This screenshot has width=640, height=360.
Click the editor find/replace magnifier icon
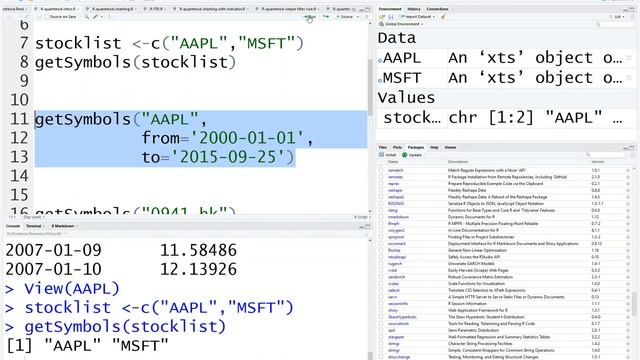tap(87, 17)
